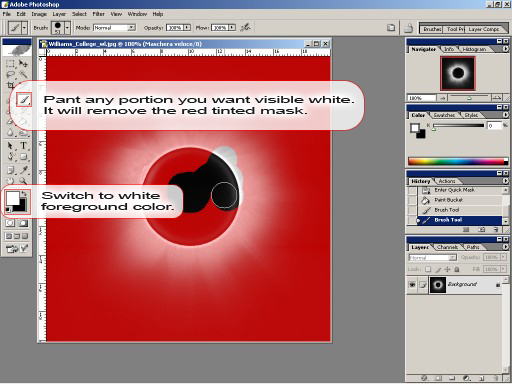512x384 pixels.
Task: Select the Shape tool
Action: pos(23,157)
